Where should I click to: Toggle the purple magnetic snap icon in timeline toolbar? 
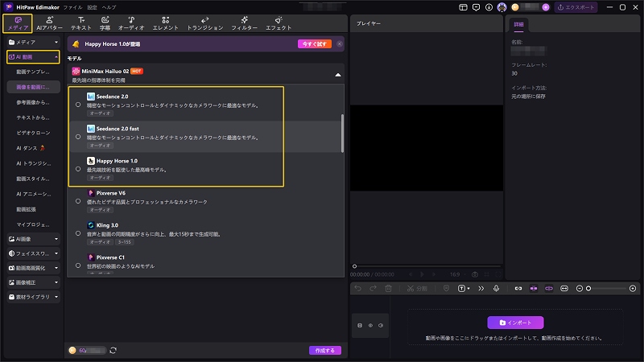click(534, 289)
